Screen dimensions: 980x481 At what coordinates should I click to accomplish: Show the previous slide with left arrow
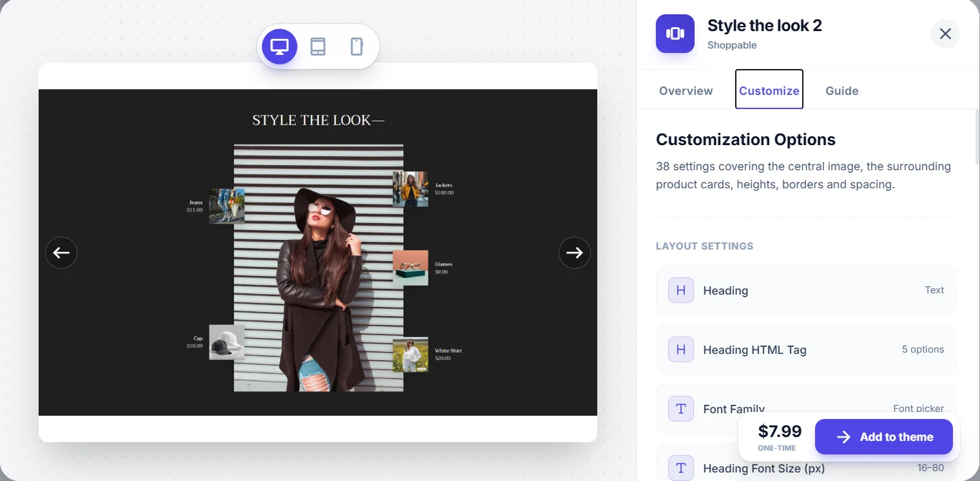[x=61, y=253]
